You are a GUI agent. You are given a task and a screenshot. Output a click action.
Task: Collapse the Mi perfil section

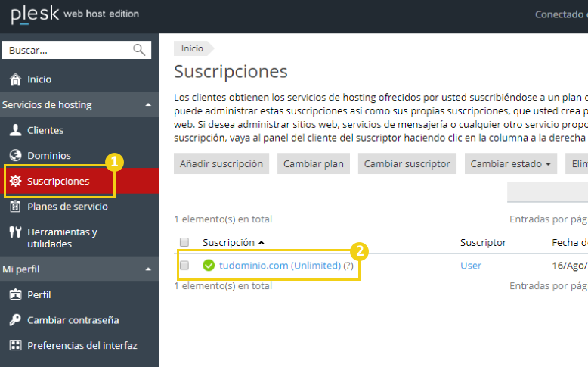148,269
